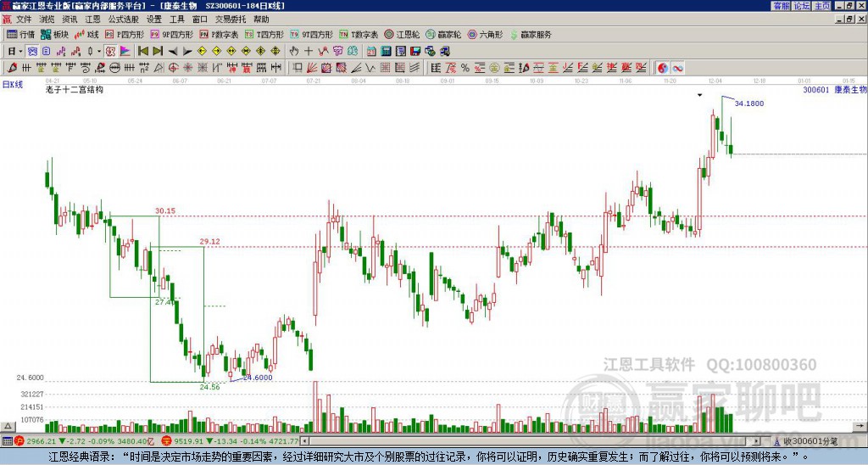Go to 主页 homepage link
868x465 pixels.
pyautogui.click(x=822, y=6)
